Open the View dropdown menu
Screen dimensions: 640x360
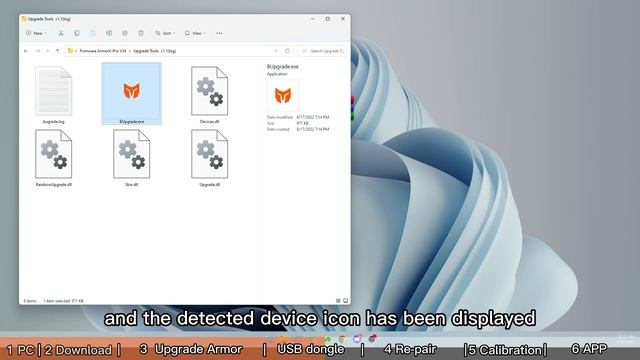tap(195, 33)
